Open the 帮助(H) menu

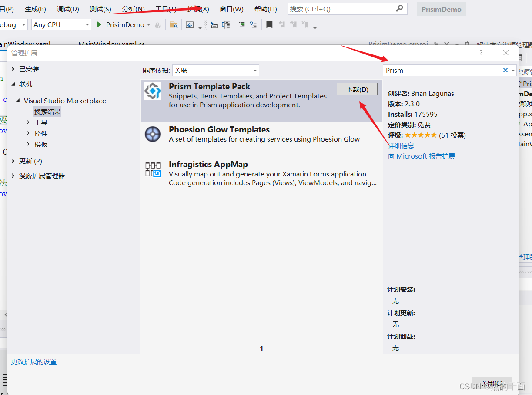tap(265, 9)
